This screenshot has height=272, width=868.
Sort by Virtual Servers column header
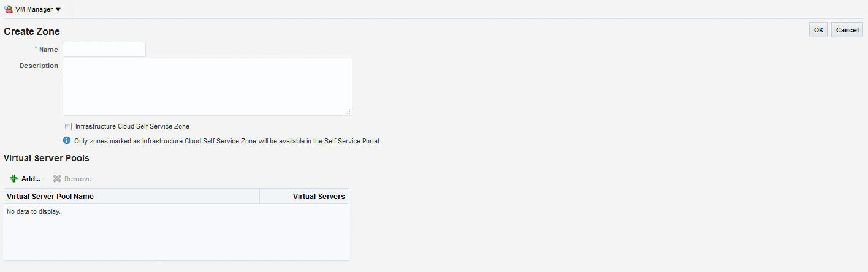(319, 197)
